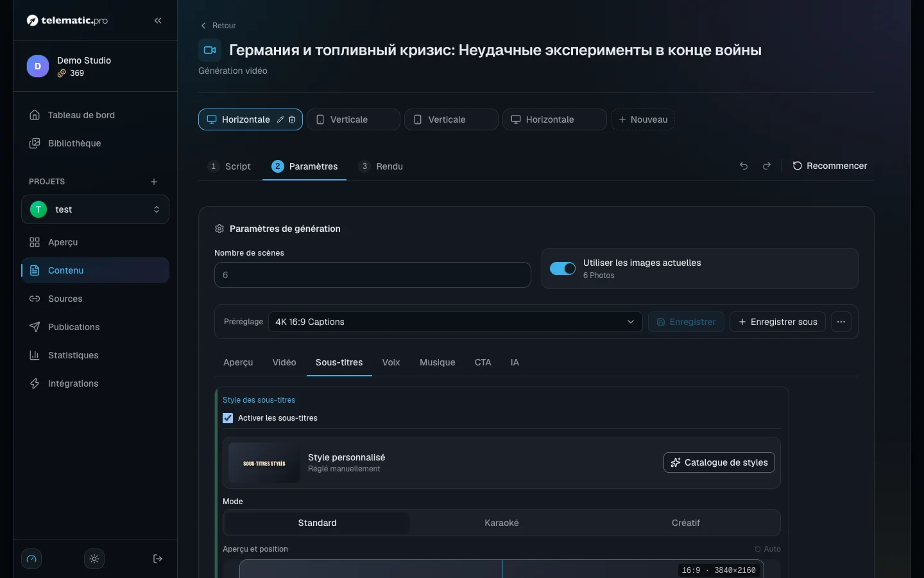Open Intégrations in the sidebar
Screen dimensions: 924x578
coord(95,383)
